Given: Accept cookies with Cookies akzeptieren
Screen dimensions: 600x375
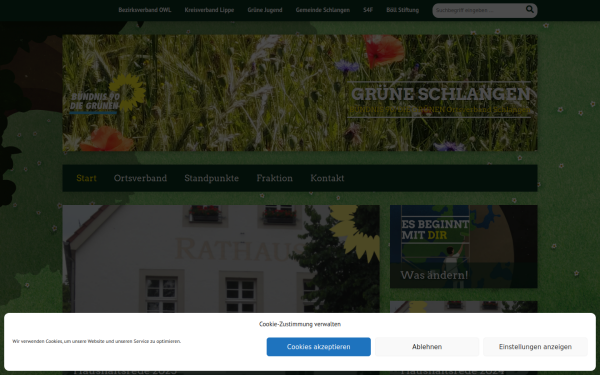Looking at the screenshot, I should pos(319,347).
